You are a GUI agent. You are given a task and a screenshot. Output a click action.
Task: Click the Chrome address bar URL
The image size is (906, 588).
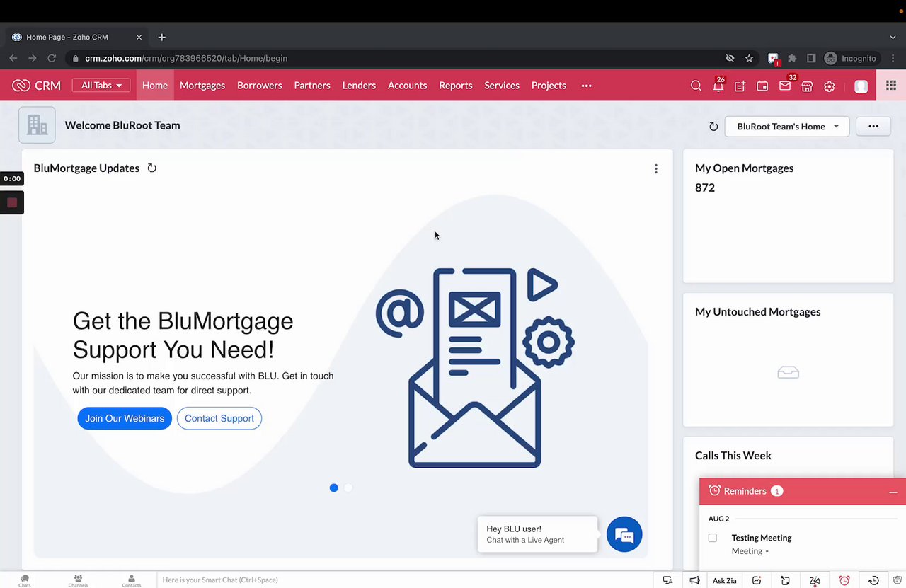click(x=186, y=58)
